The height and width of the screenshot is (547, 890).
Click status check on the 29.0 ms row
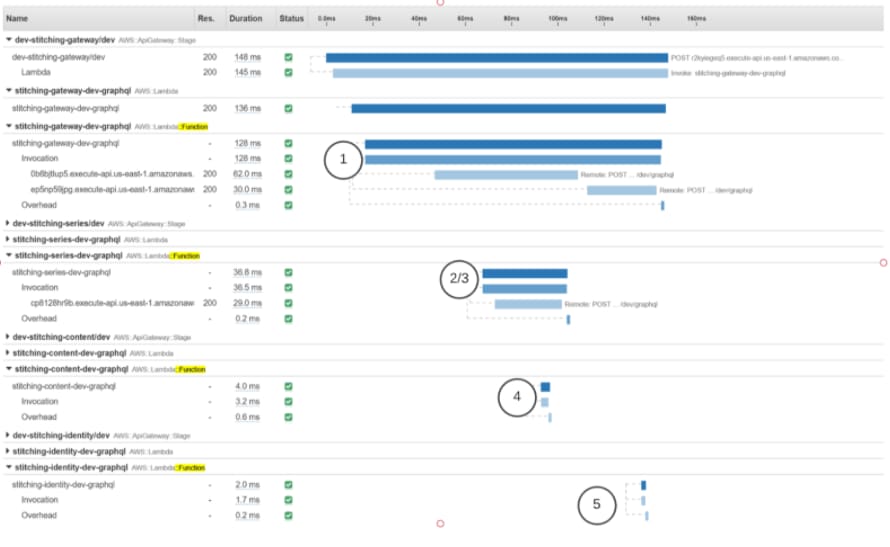pyautogui.click(x=288, y=303)
